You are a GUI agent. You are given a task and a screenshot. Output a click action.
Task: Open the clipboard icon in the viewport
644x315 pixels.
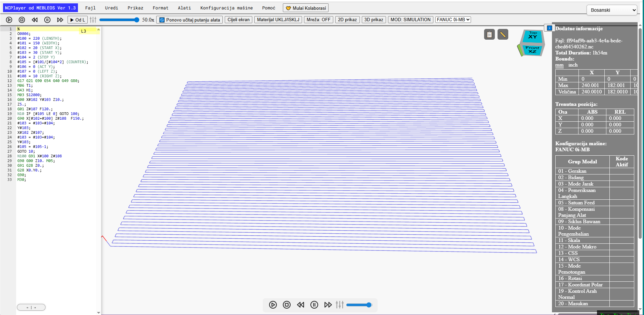tap(489, 34)
